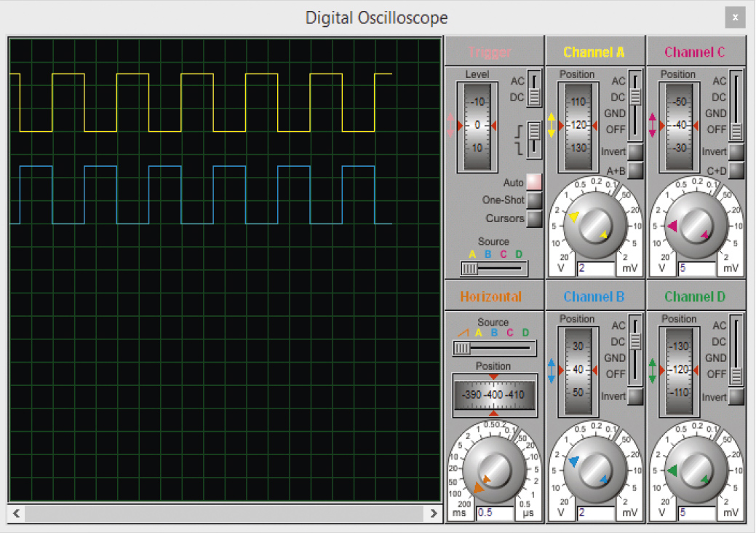Turn on the Cursors button
Viewport: 756px width, 533px height.
(x=534, y=218)
